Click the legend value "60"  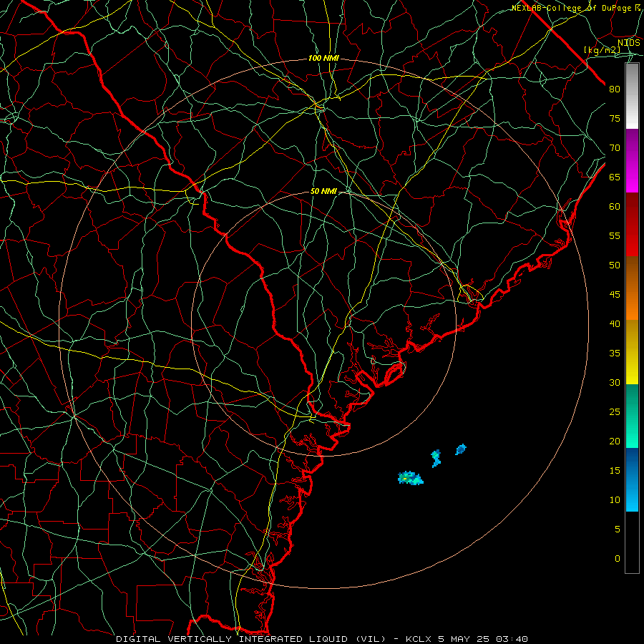(x=615, y=207)
